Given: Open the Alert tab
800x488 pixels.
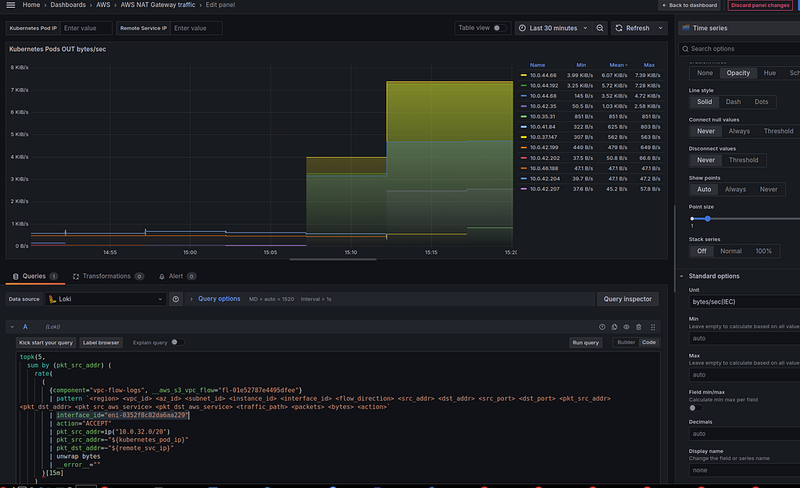Looking at the screenshot, I should (177, 276).
